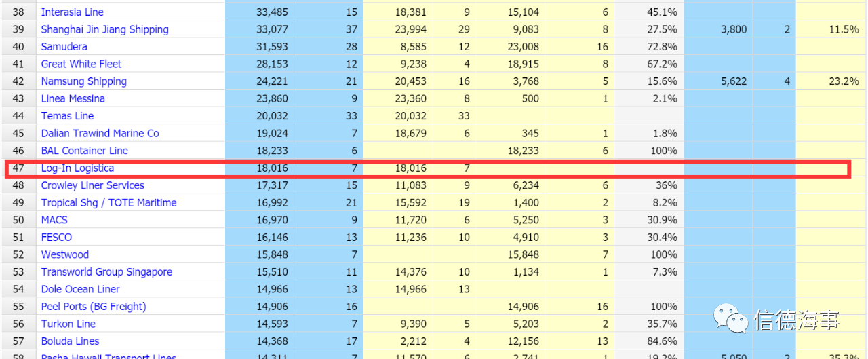This screenshot has height=359, width=868.
Task: Select Crowley's 36% chartered share
Action: [666, 185]
